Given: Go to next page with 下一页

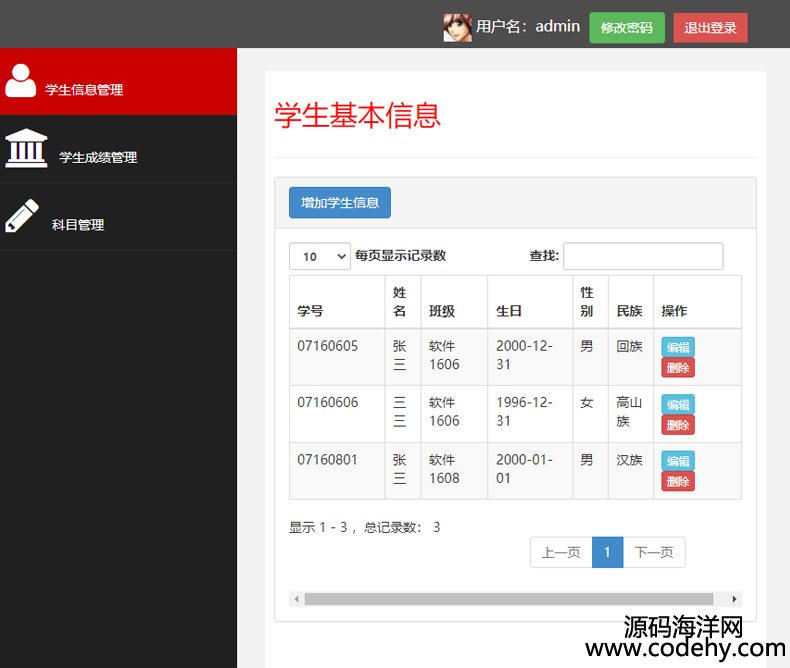Looking at the screenshot, I should [x=654, y=552].
